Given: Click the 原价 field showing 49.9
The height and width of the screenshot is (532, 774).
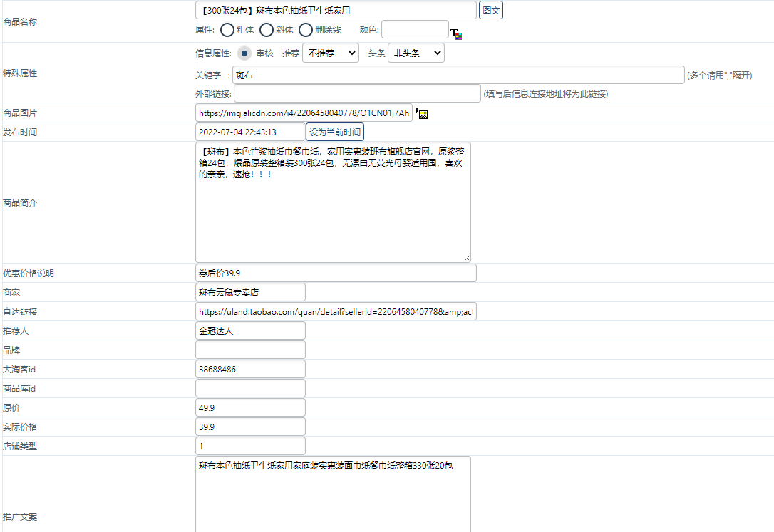Looking at the screenshot, I should pyautogui.click(x=250, y=408).
